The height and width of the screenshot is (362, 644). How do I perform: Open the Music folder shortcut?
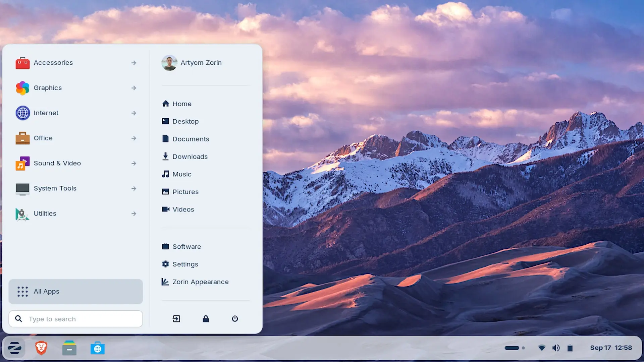tap(181, 174)
